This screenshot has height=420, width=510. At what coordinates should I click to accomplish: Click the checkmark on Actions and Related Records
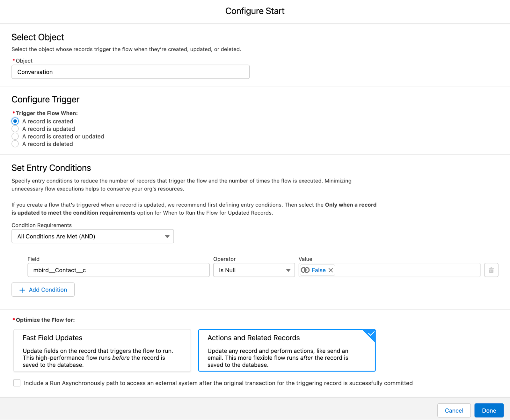coord(371,334)
